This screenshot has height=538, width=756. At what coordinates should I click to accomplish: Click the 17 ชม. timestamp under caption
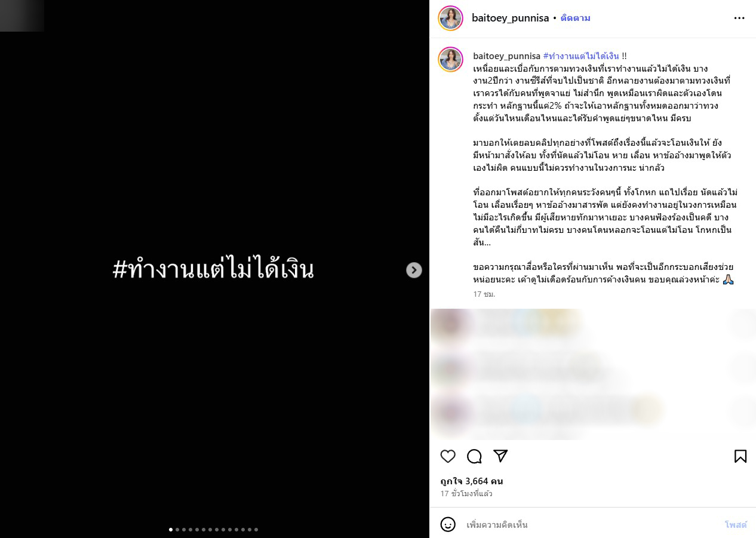coord(484,294)
